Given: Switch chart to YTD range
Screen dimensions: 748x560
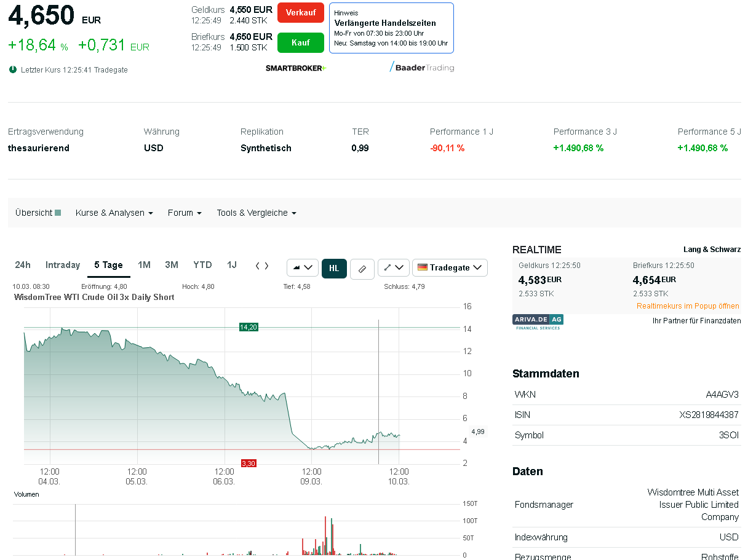Looking at the screenshot, I should [202, 265].
